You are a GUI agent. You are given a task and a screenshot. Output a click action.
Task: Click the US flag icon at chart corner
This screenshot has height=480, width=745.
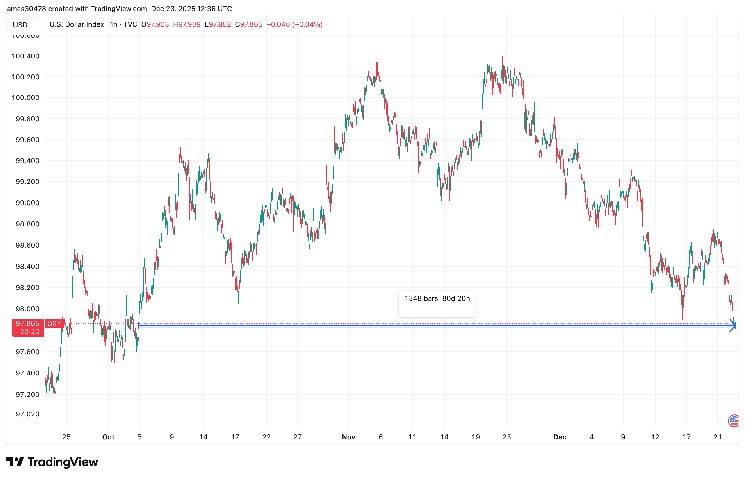point(733,420)
